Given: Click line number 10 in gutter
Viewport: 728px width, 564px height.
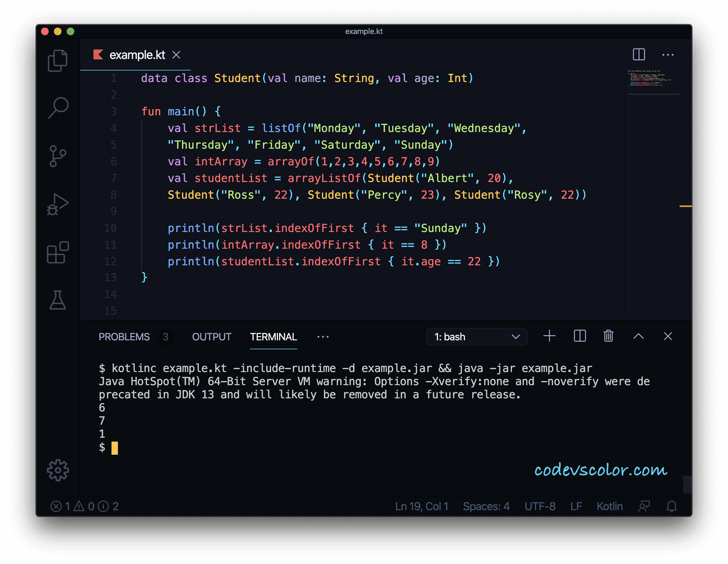Looking at the screenshot, I should click(x=110, y=228).
